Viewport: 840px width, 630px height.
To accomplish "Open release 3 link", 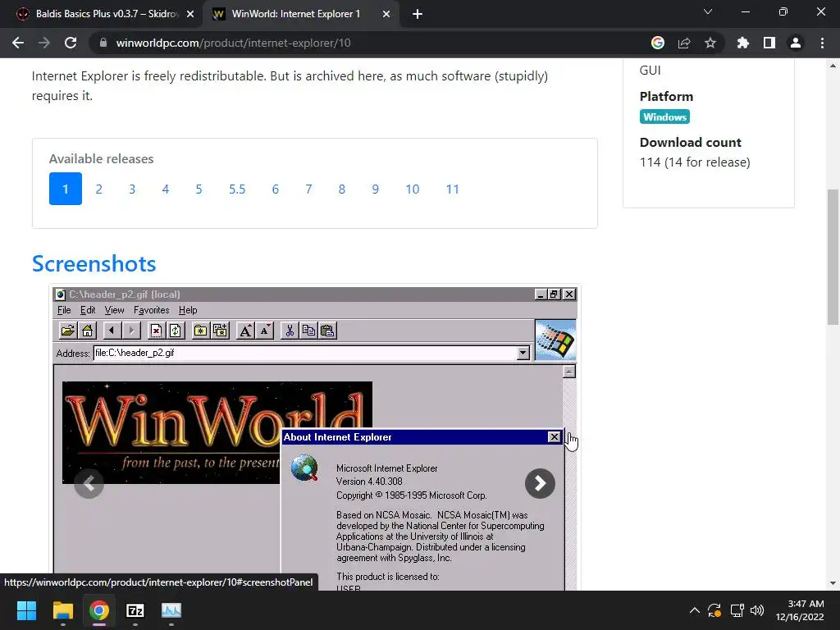I will [132, 189].
